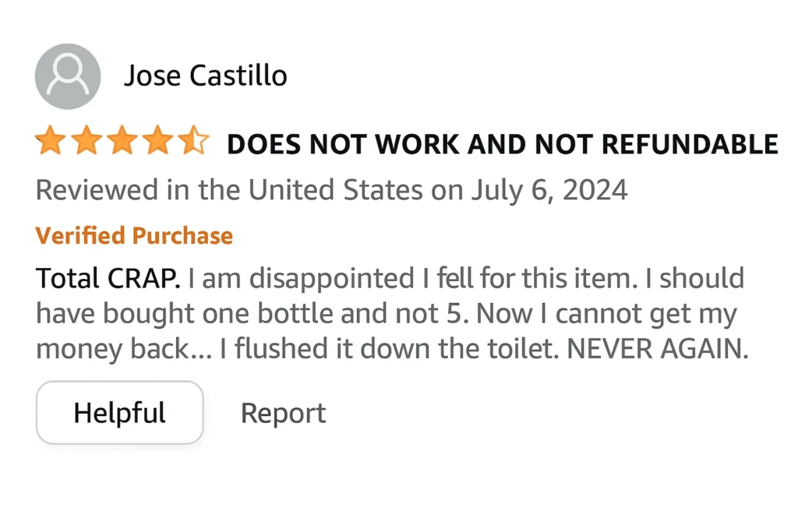
Task: Click Jose Castillo's profile avatar icon
Action: 67,76
